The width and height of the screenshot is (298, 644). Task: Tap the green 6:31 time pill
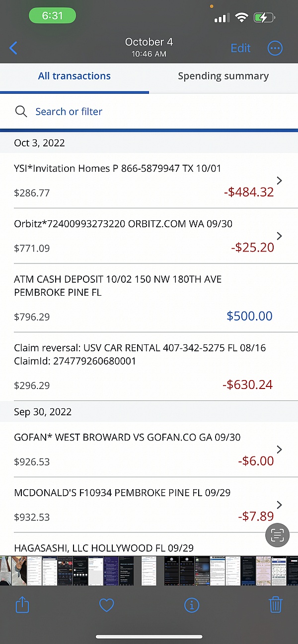pos(52,15)
